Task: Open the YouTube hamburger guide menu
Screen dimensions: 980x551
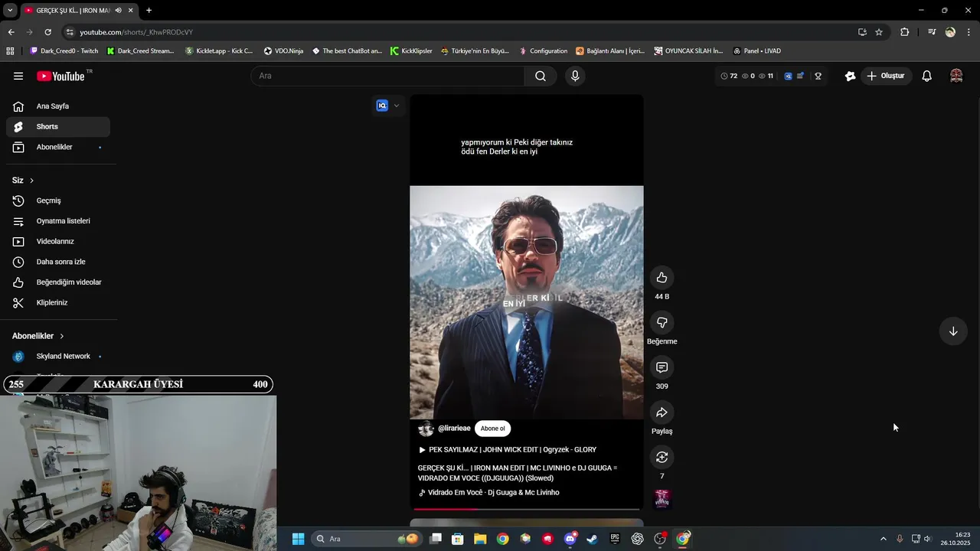Action: [18, 76]
